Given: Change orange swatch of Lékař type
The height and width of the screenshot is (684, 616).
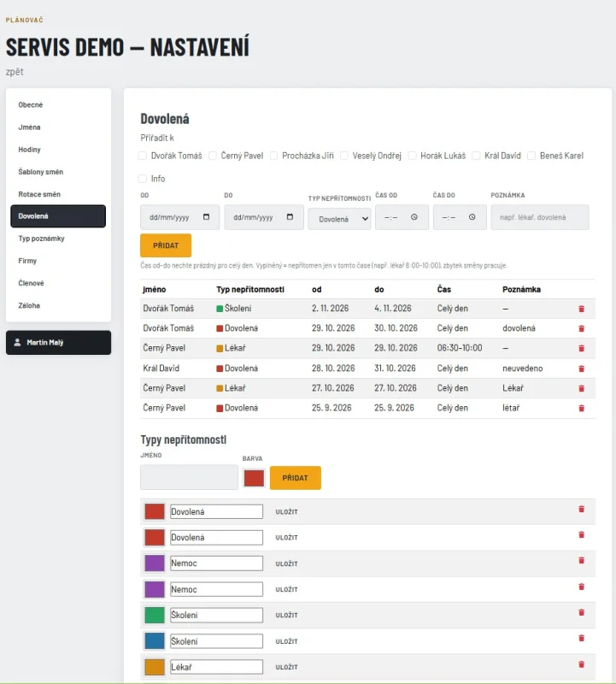Looking at the screenshot, I should 155,667.
